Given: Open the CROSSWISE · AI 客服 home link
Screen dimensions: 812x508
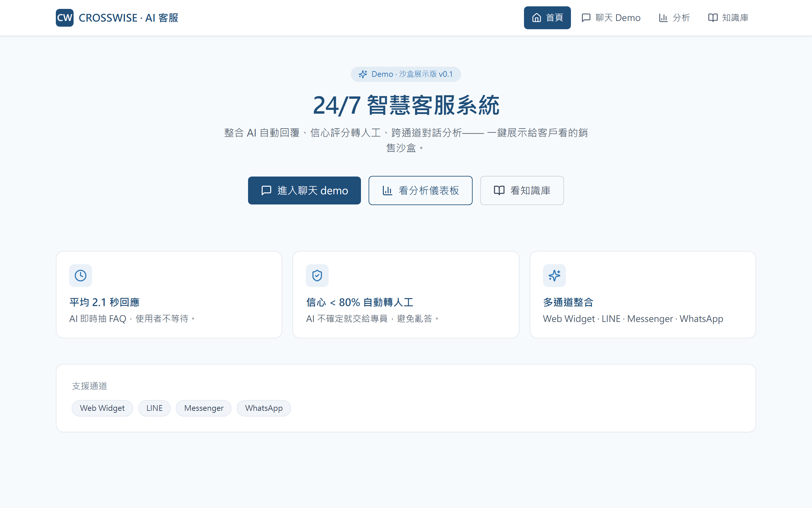Looking at the screenshot, I should point(117,17).
